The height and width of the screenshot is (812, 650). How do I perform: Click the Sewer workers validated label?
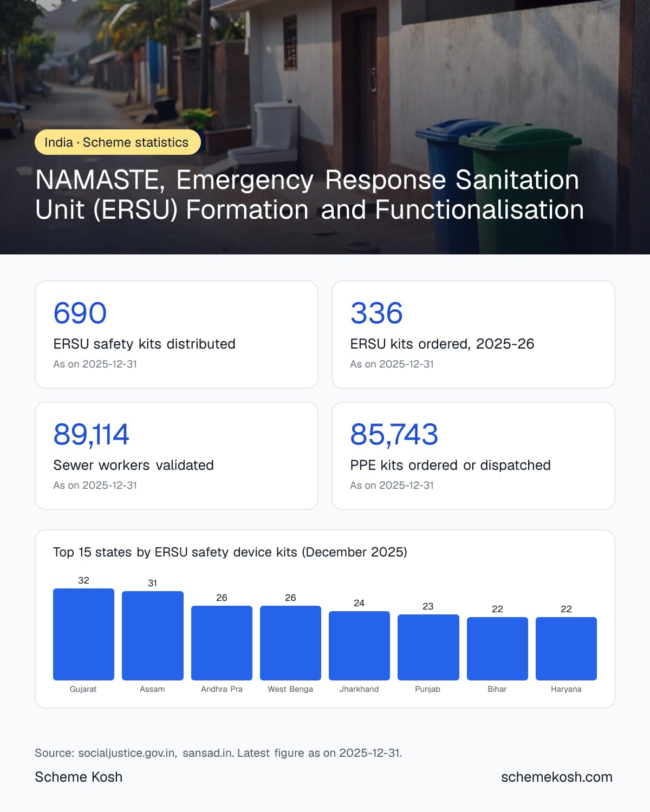(x=133, y=465)
